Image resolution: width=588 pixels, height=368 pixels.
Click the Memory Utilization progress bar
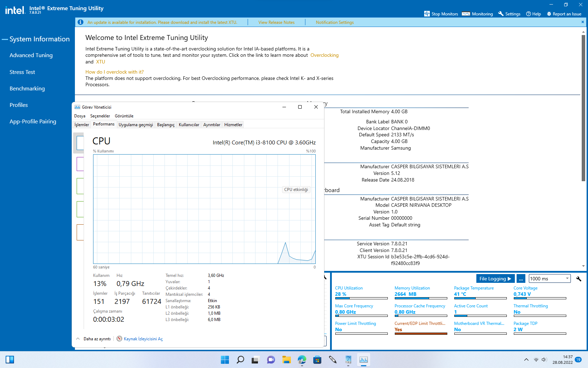click(x=421, y=298)
